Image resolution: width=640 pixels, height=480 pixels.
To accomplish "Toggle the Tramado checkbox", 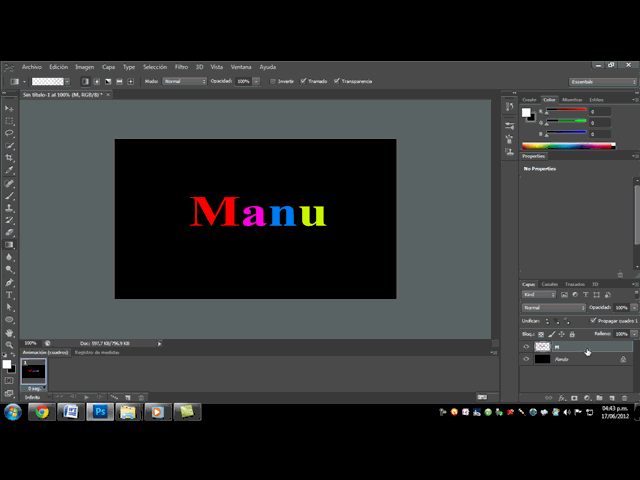I will click(x=303, y=82).
